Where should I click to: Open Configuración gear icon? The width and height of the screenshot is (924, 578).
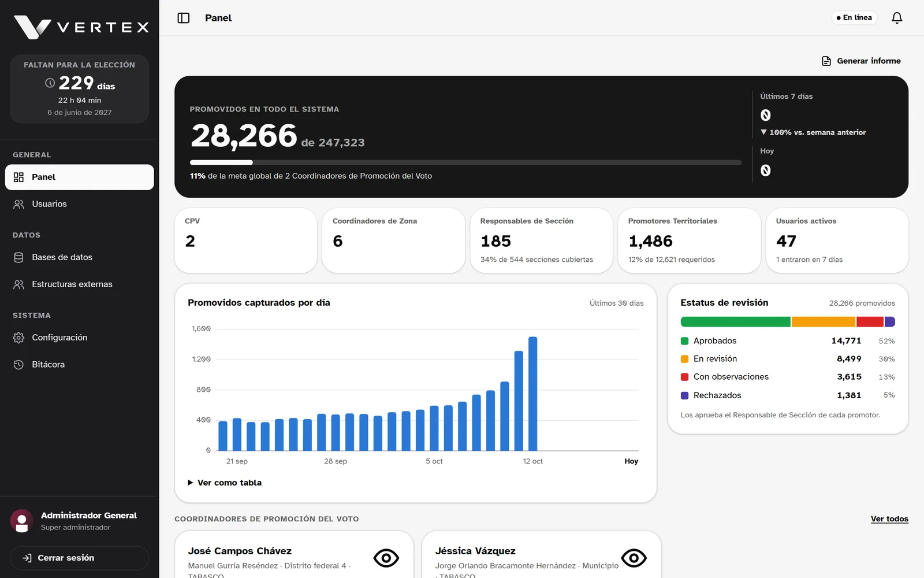point(18,338)
